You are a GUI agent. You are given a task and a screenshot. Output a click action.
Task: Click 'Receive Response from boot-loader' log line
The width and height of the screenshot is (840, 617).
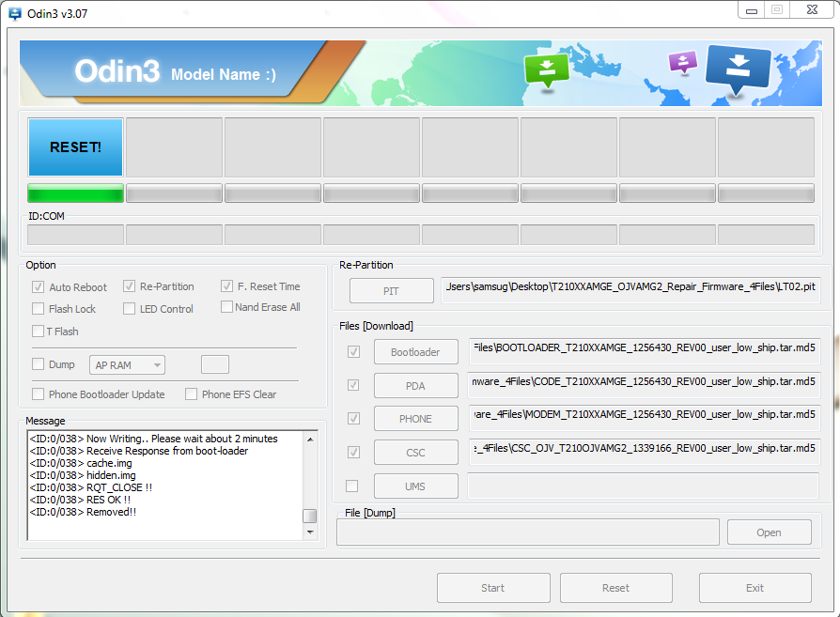click(139, 451)
